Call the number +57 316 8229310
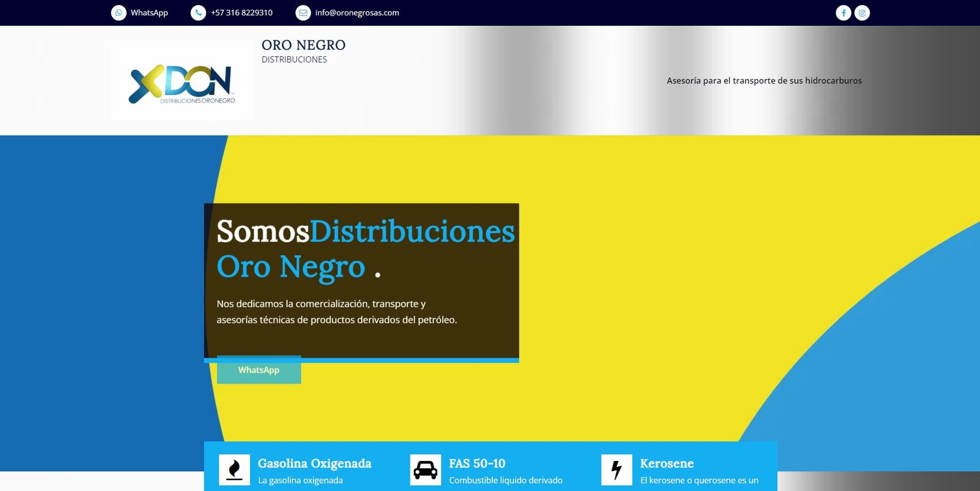980x491 pixels. point(241,13)
